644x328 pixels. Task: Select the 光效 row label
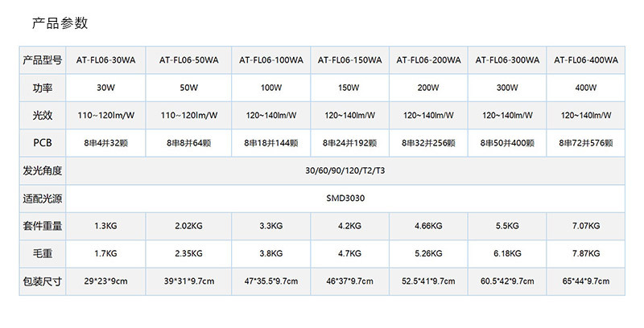pyautogui.click(x=43, y=115)
